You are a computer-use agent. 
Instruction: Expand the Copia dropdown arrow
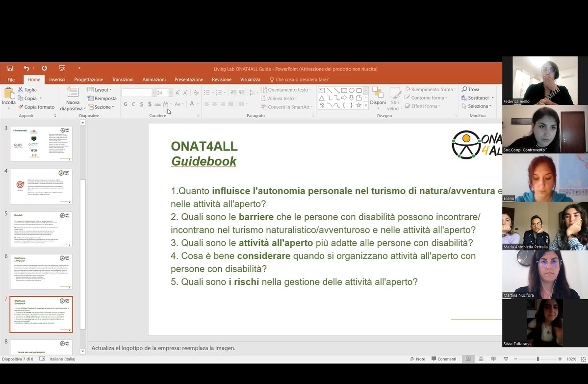[x=41, y=98]
